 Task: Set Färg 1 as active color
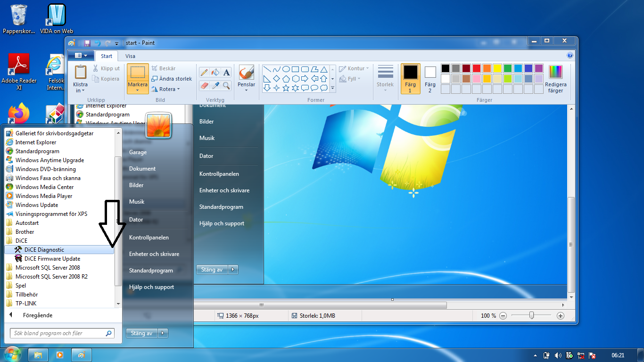pos(411,79)
